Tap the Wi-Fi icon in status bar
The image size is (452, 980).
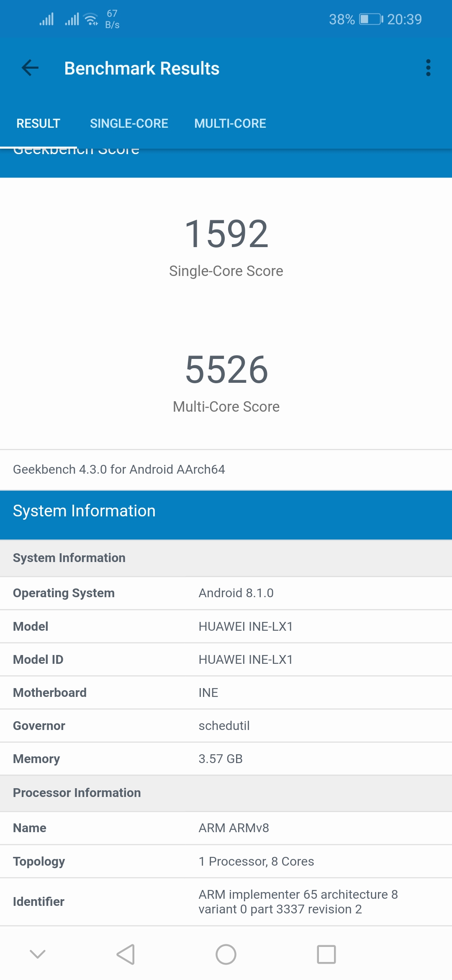click(91, 19)
